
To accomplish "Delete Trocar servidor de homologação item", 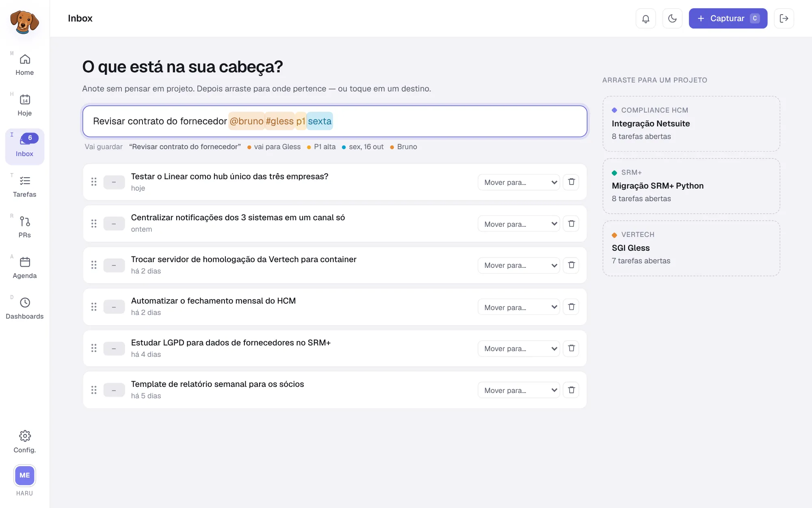I will click(x=571, y=265).
